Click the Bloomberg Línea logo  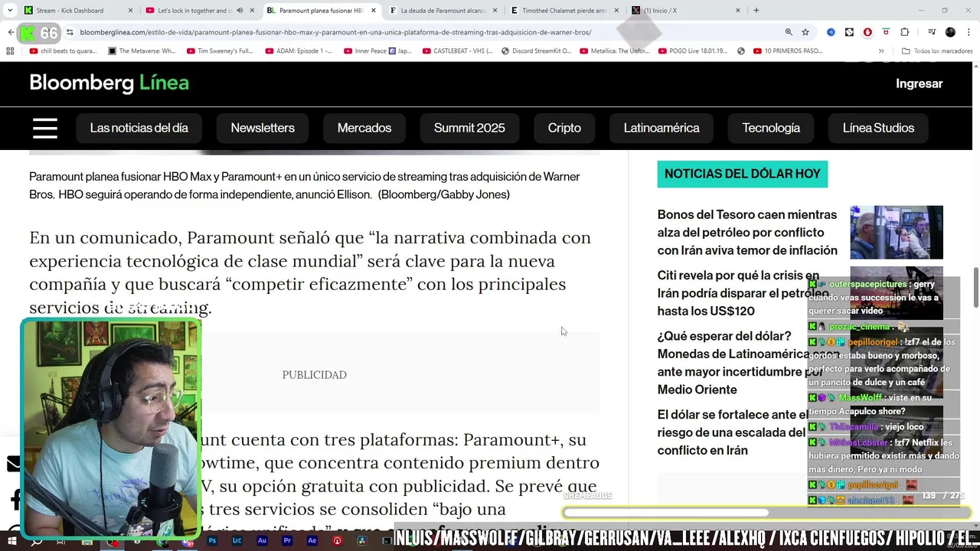109,83
